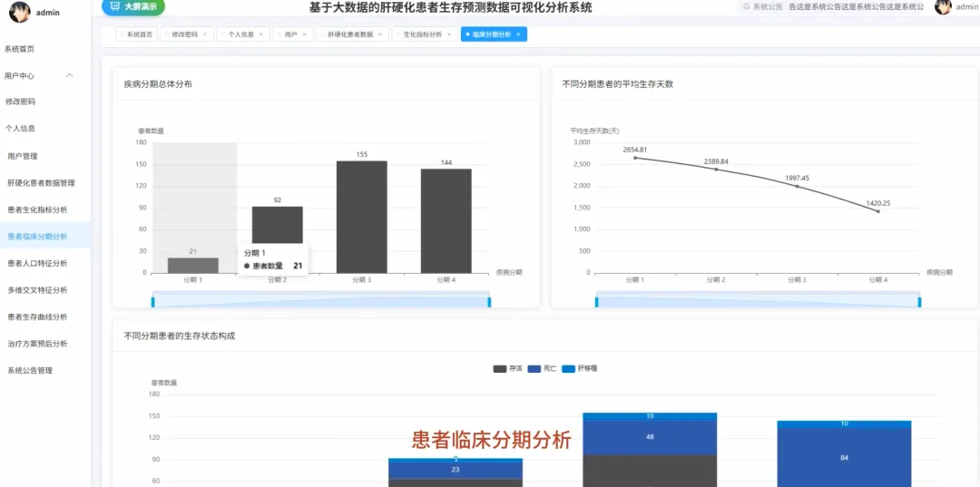The height and width of the screenshot is (487, 980).
Task: Click the 1420.25 data point on the line chart
Action: (878, 211)
